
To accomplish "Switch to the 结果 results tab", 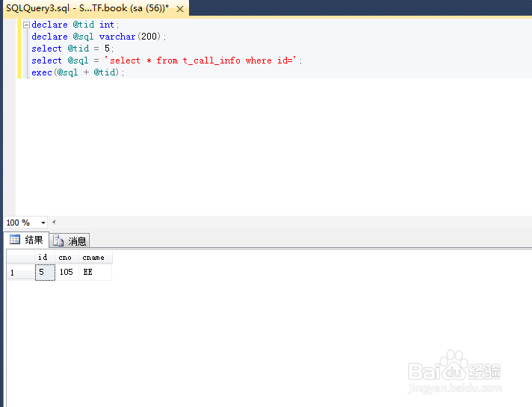I will [27, 240].
